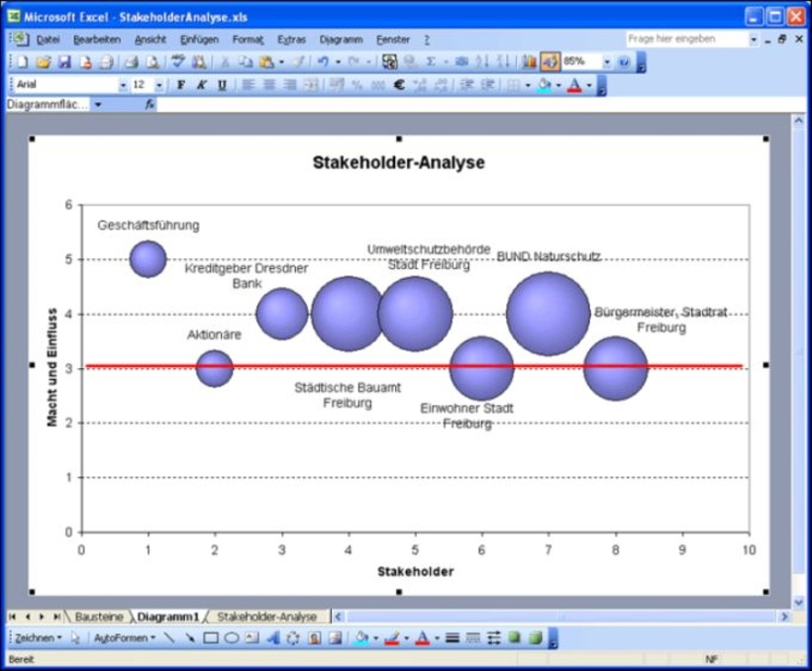The width and height of the screenshot is (812, 671).
Task: Expand the 85% zoom dropdown
Action: pyautogui.click(x=604, y=62)
